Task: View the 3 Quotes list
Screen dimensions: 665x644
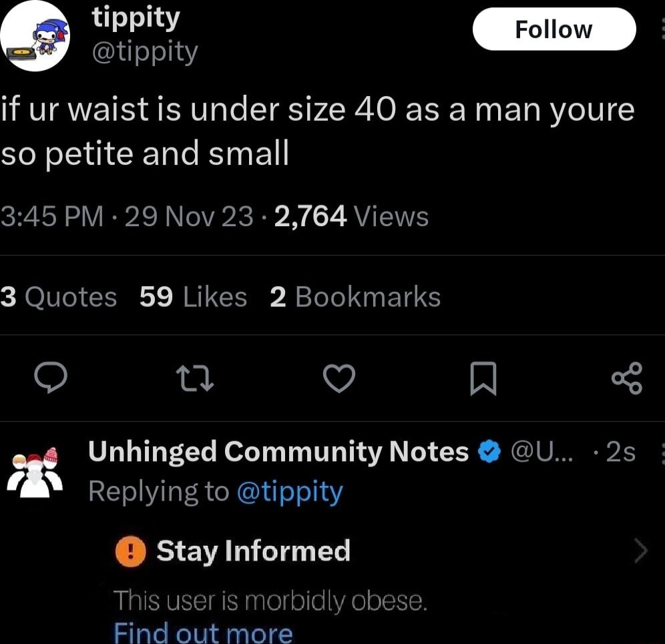Action: [x=59, y=297]
